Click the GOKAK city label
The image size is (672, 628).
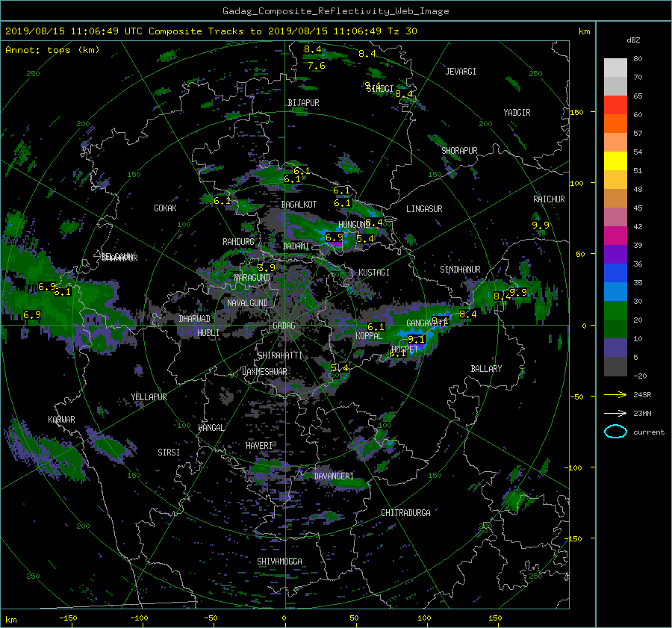pos(165,208)
